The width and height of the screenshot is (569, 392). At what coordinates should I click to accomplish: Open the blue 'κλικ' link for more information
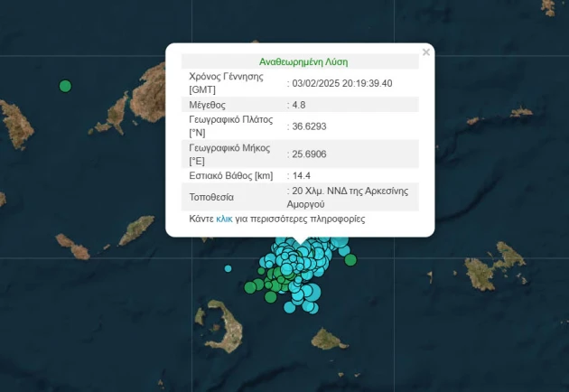coord(224,219)
